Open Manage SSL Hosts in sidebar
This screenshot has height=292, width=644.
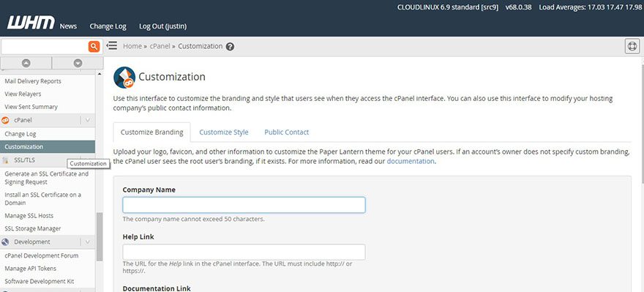[29, 216]
